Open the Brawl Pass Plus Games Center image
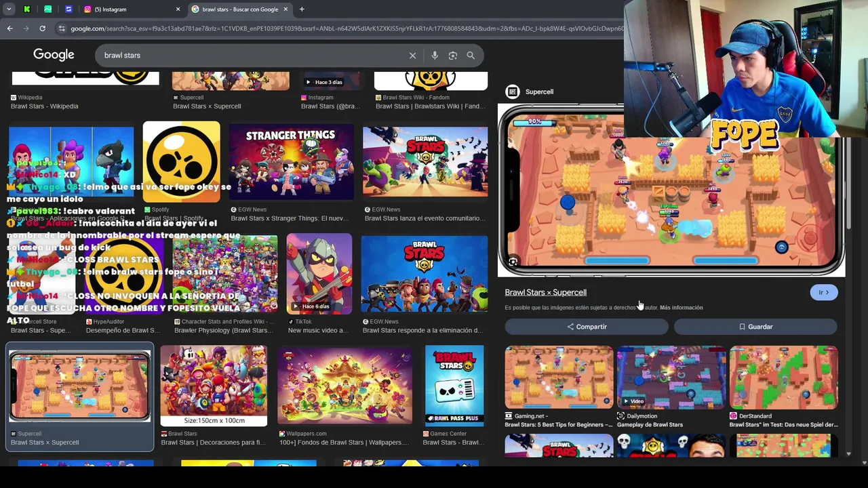This screenshot has width=868, height=488. (454, 386)
